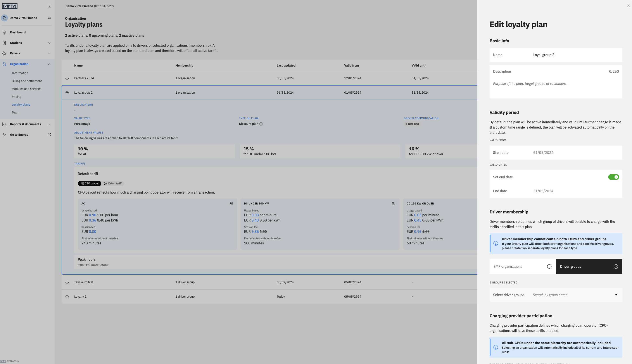Click the Organisation icon in the sidebar
The height and width of the screenshot is (364, 632).
4,64
